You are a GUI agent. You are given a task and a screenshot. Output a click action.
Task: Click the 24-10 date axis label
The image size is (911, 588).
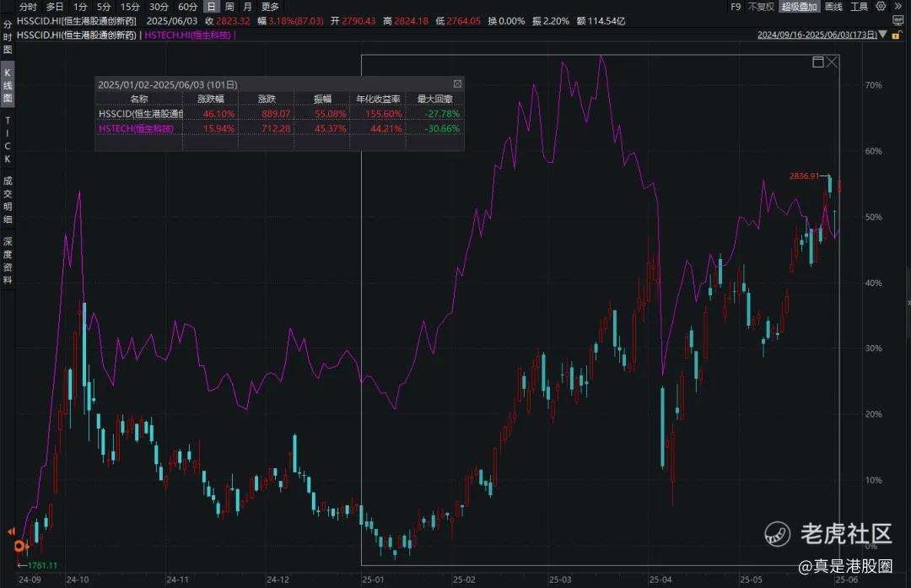tap(78, 580)
